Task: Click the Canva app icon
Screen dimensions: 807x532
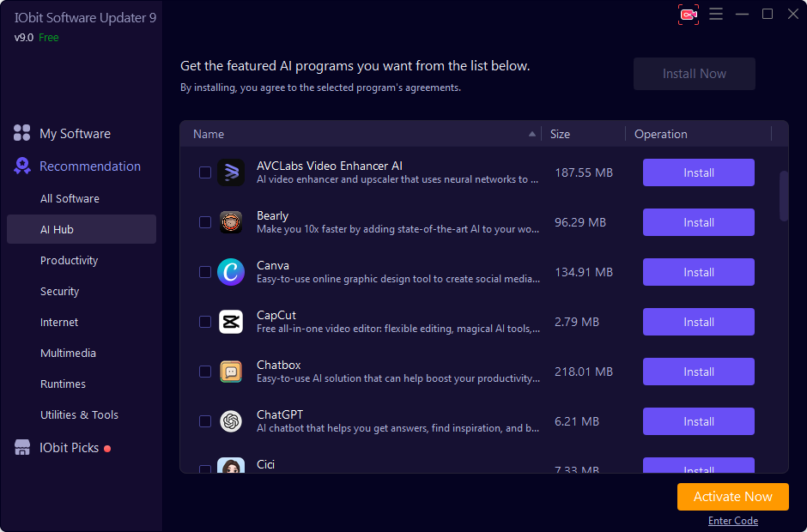Action: [x=231, y=272]
